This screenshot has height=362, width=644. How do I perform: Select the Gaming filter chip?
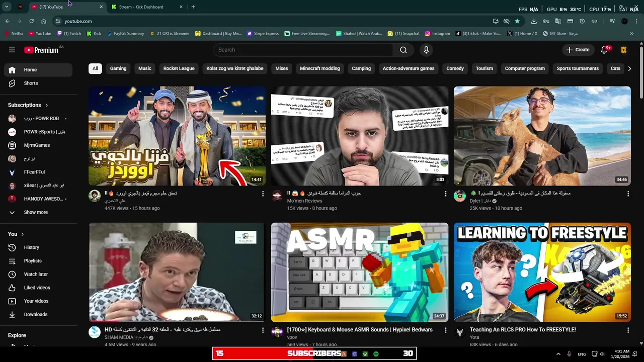[x=118, y=68]
